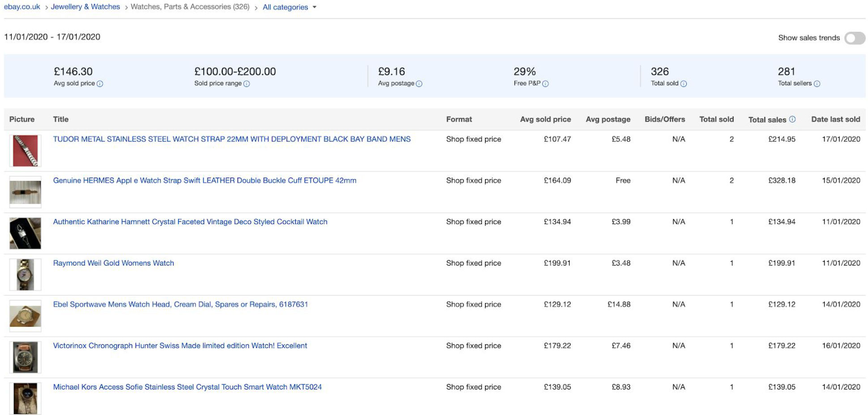
Task: Expand the All categories dropdown
Action: pos(289,7)
